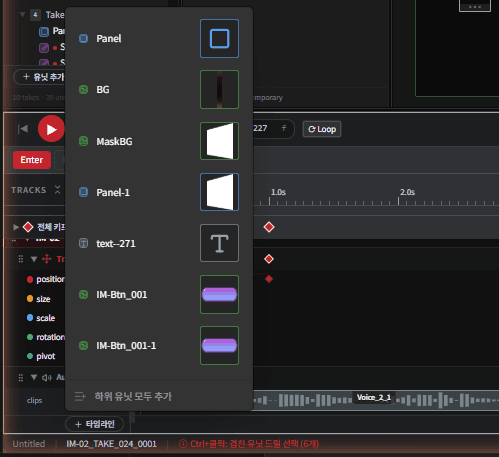Image resolution: width=499 pixels, height=457 pixels.
Task: Click the + 타임라인 button
Action: (95, 424)
